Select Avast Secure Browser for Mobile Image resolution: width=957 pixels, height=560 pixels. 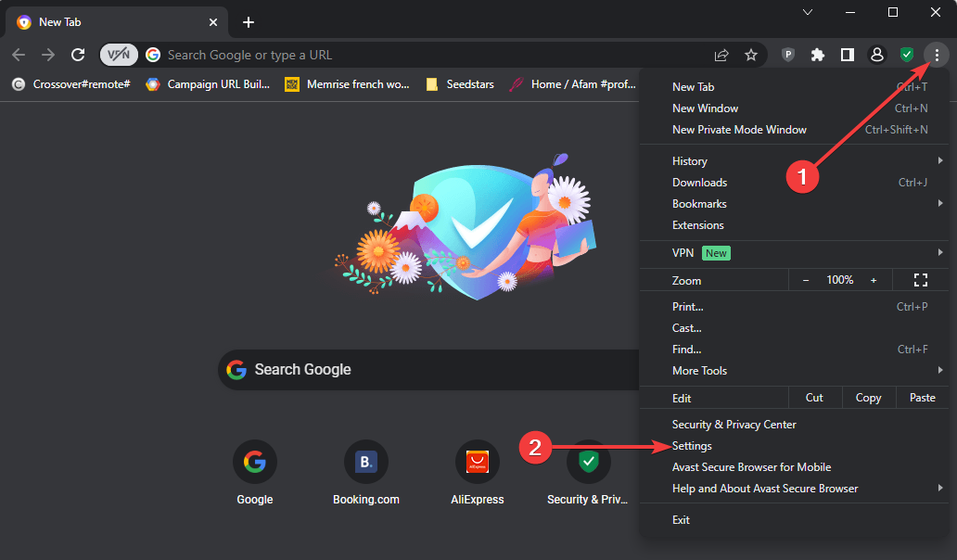pyautogui.click(x=794, y=467)
